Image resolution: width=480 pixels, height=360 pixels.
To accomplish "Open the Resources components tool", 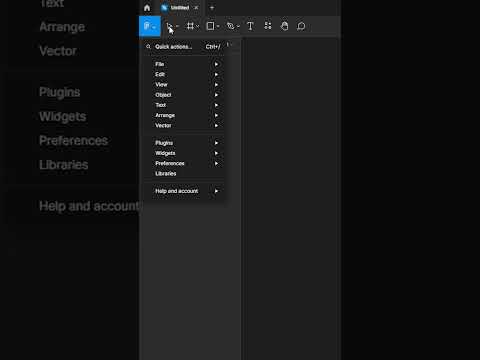I will click(268, 26).
